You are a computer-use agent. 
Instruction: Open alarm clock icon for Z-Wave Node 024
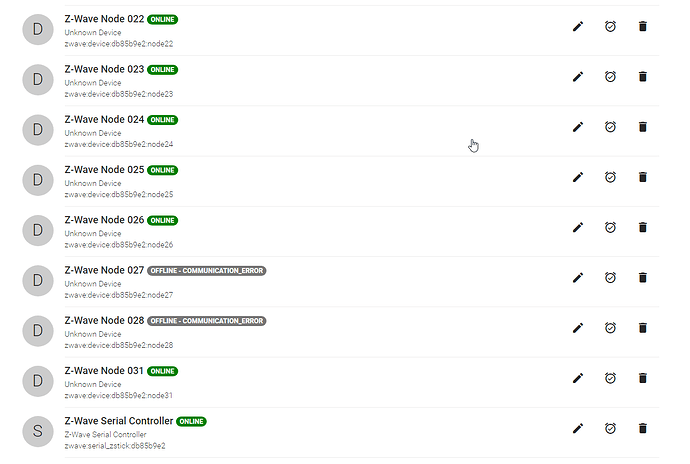tap(610, 127)
